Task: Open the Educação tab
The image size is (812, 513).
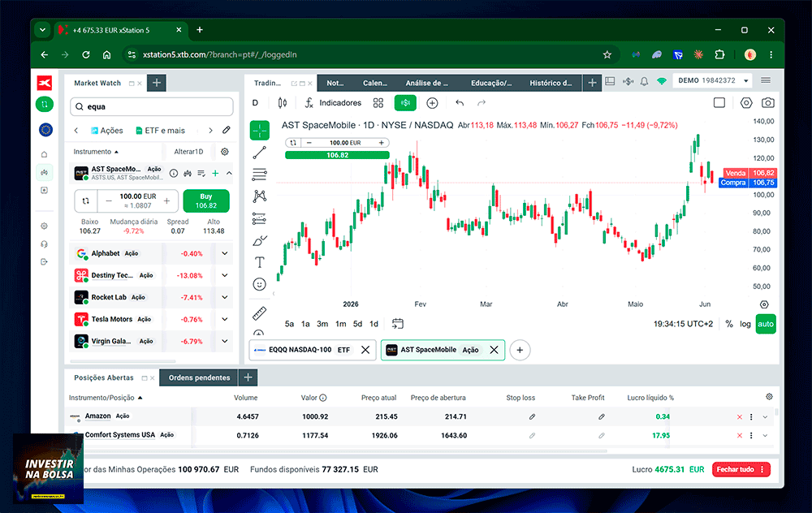Action: click(x=491, y=83)
